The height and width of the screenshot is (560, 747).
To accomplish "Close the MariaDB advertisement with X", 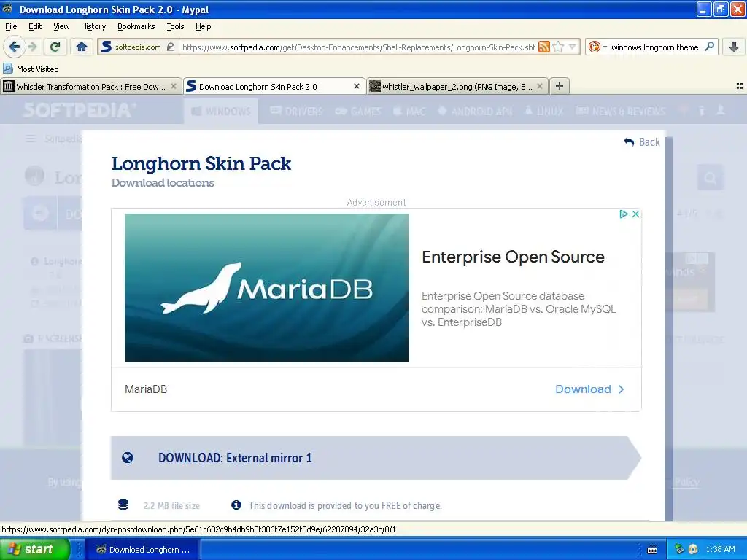I will [635, 214].
